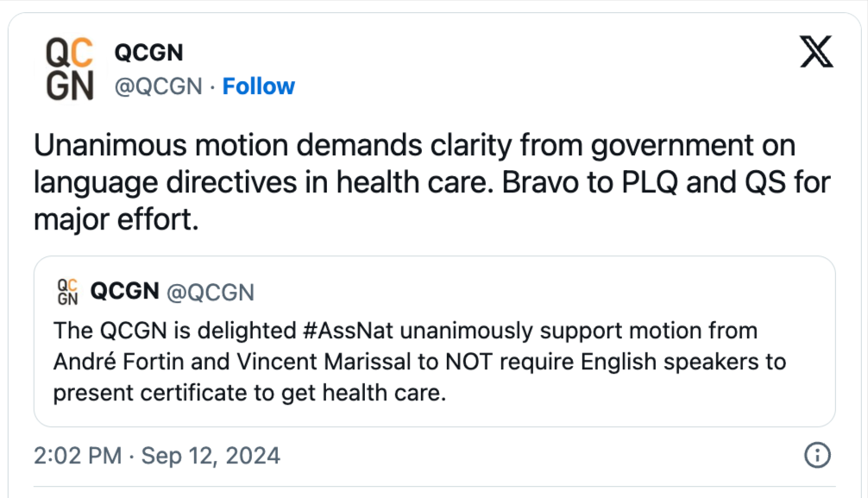Click the gray @QCGN handle in quoted tweet
The width and height of the screenshot is (868, 498).
pyautogui.click(x=210, y=293)
